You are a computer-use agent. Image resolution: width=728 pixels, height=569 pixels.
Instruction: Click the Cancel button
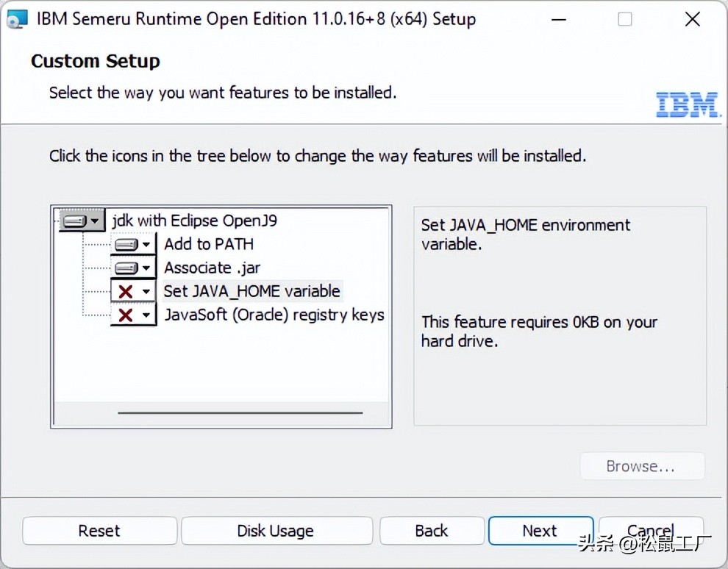coord(650,530)
